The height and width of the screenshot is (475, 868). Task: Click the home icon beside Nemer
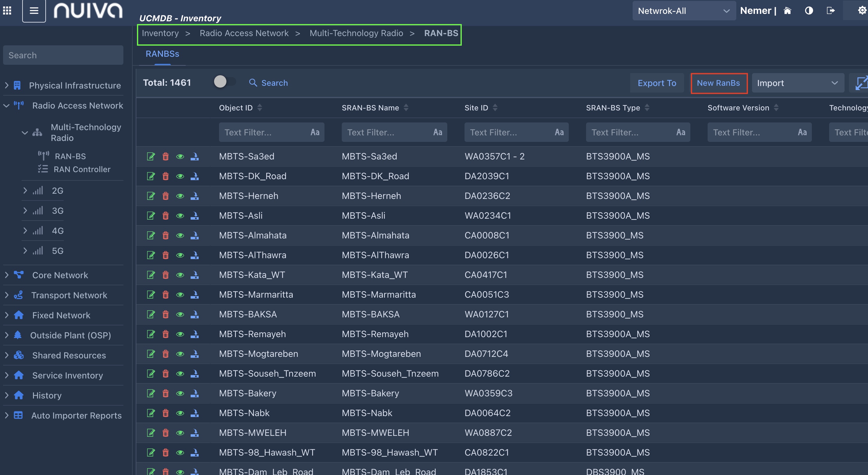pyautogui.click(x=787, y=11)
